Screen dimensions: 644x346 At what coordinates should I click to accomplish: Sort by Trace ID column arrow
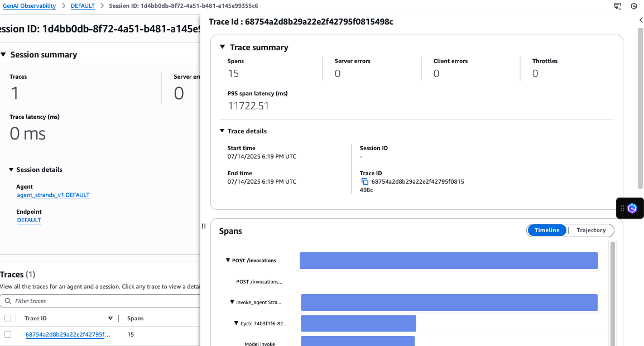click(x=110, y=318)
